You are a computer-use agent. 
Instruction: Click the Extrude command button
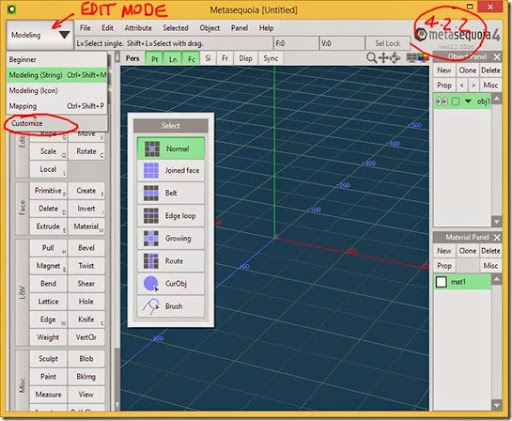point(48,226)
